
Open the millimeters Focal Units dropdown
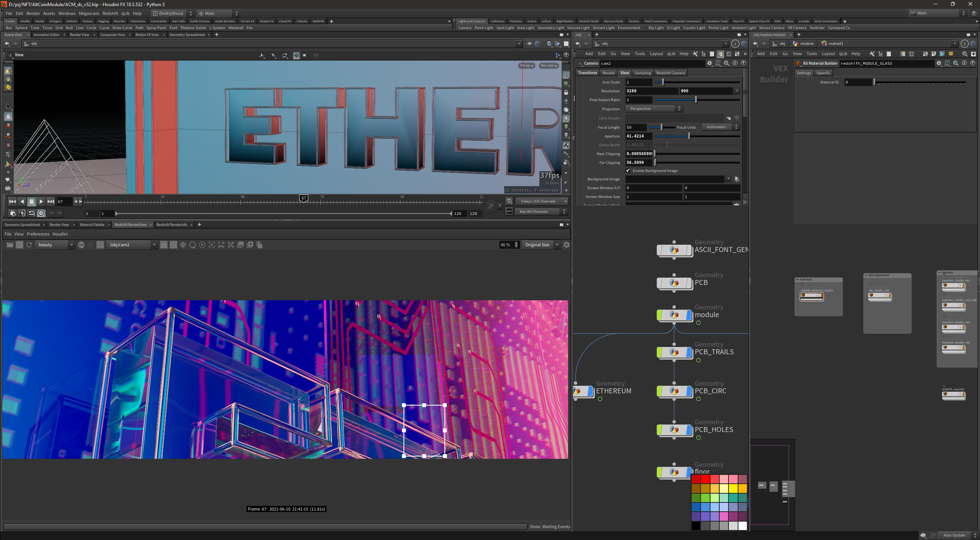[x=720, y=127]
